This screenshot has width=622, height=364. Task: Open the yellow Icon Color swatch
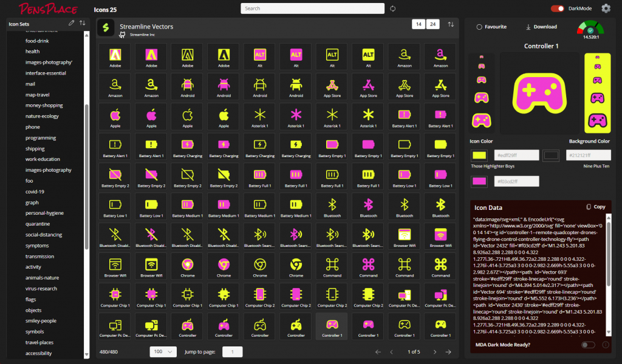point(479,155)
